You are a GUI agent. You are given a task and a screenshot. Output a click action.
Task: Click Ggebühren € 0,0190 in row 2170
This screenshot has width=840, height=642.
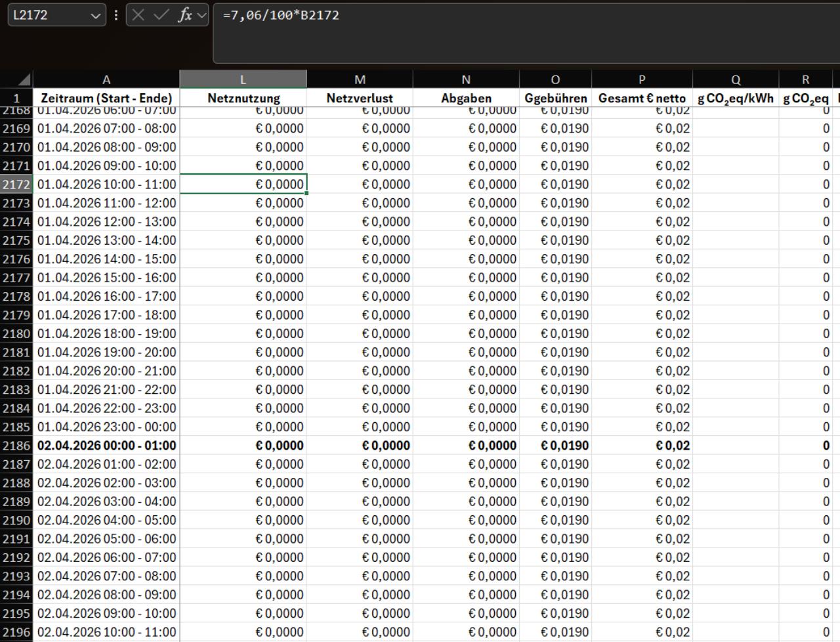coord(555,147)
